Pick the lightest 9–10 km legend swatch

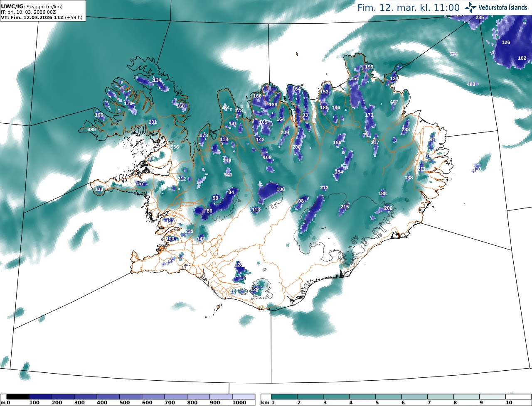493,397
